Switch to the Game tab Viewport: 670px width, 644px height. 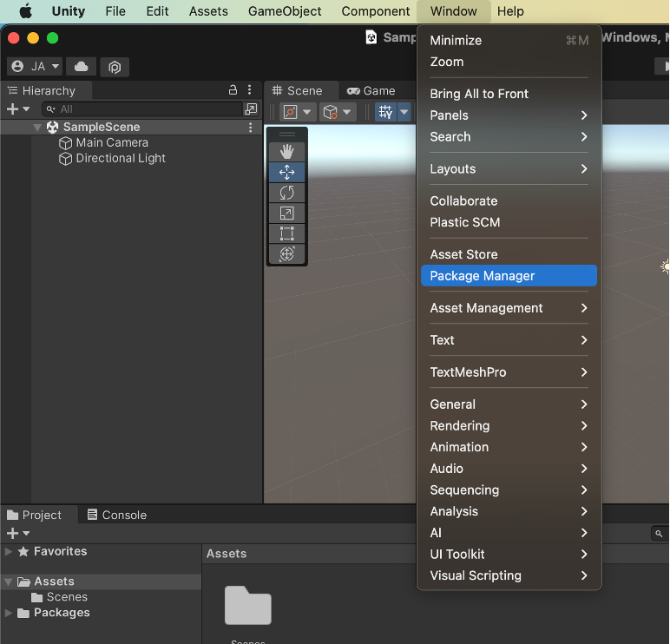point(371,90)
